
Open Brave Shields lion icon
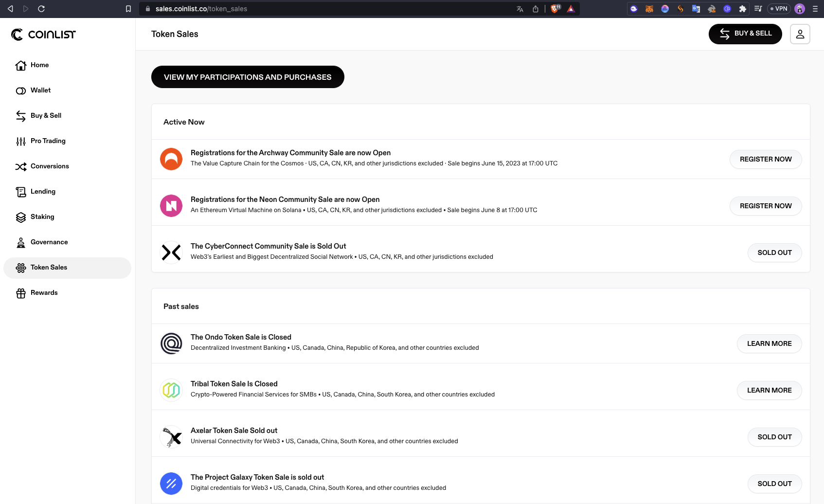tap(555, 9)
